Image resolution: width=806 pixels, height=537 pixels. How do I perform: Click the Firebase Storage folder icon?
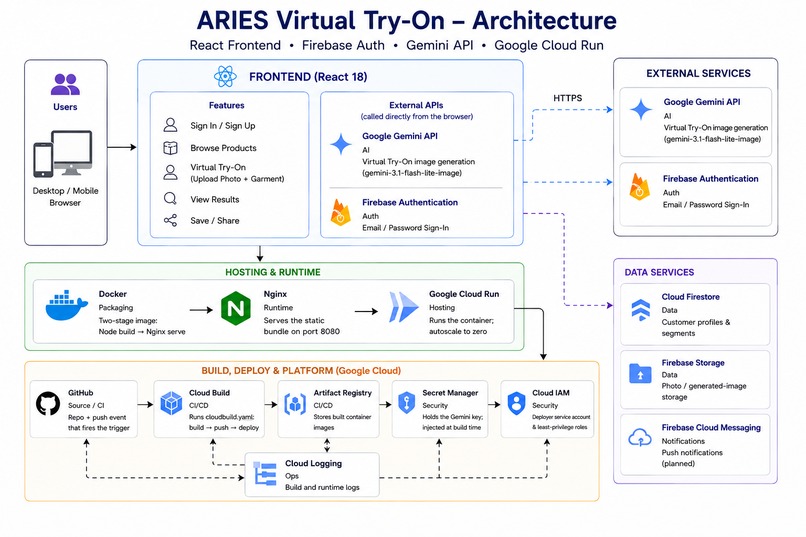tap(640, 374)
